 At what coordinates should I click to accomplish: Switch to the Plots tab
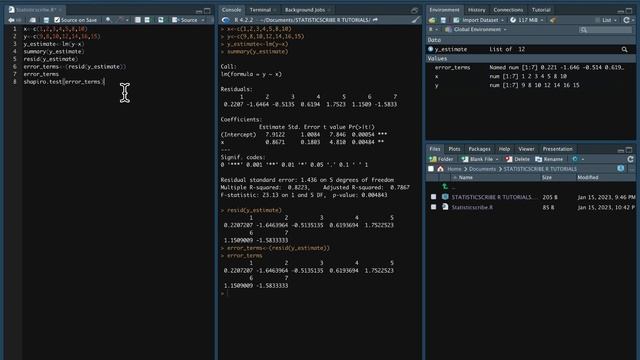(x=454, y=149)
